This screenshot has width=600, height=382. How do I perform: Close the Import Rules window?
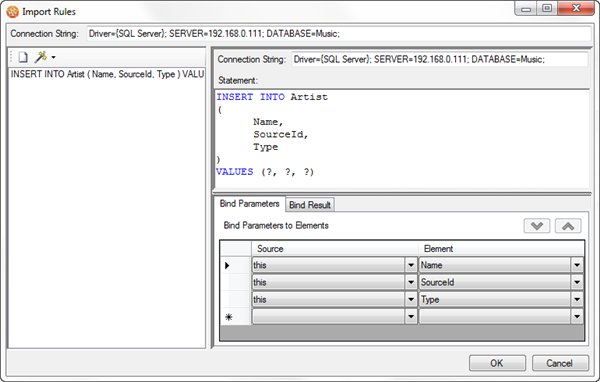[x=576, y=8]
